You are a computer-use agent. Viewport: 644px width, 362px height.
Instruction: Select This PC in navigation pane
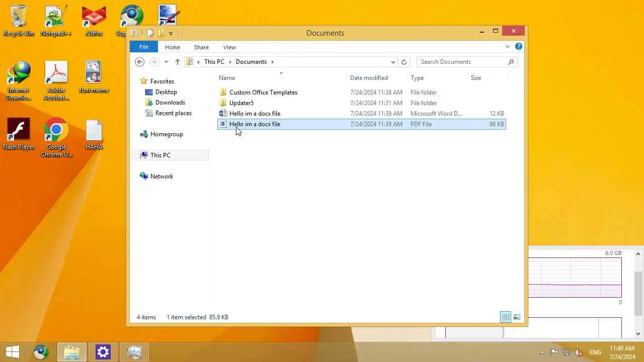(x=160, y=155)
